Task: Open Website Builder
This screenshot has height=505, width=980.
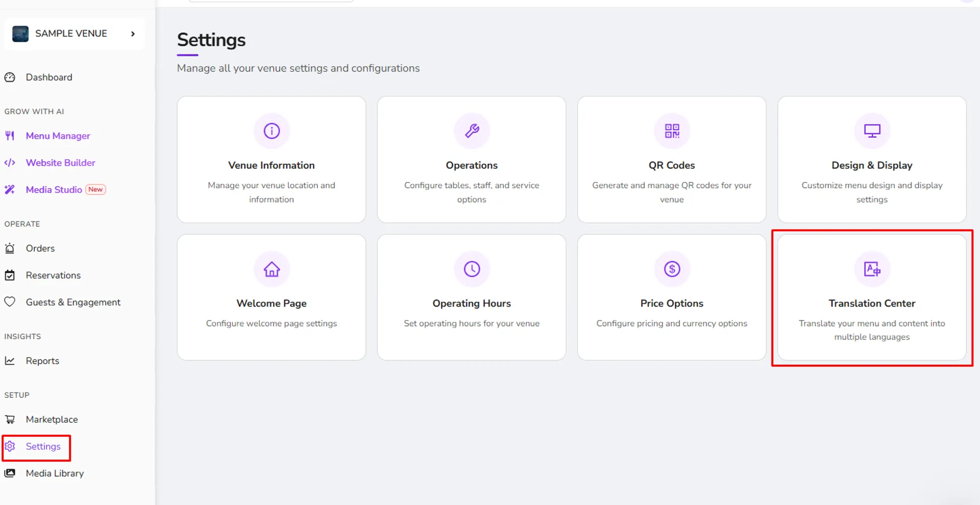Action: pos(61,163)
